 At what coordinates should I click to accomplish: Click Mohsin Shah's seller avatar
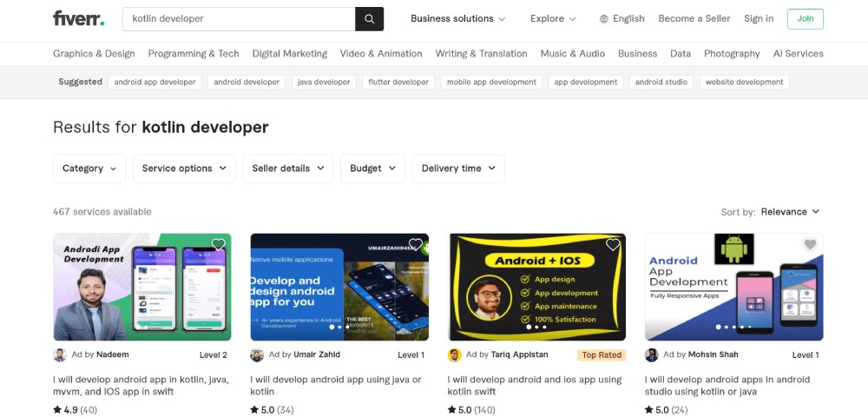coord(652,355)
